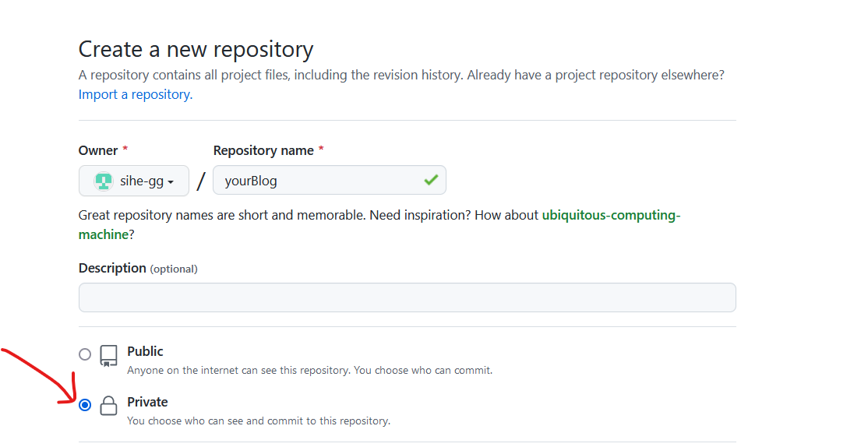Image resolution: width=868 pixels, height=447 pixels.
Task: Open the Import a repository link
Action: pyautogui.click(x=136, y=94)
